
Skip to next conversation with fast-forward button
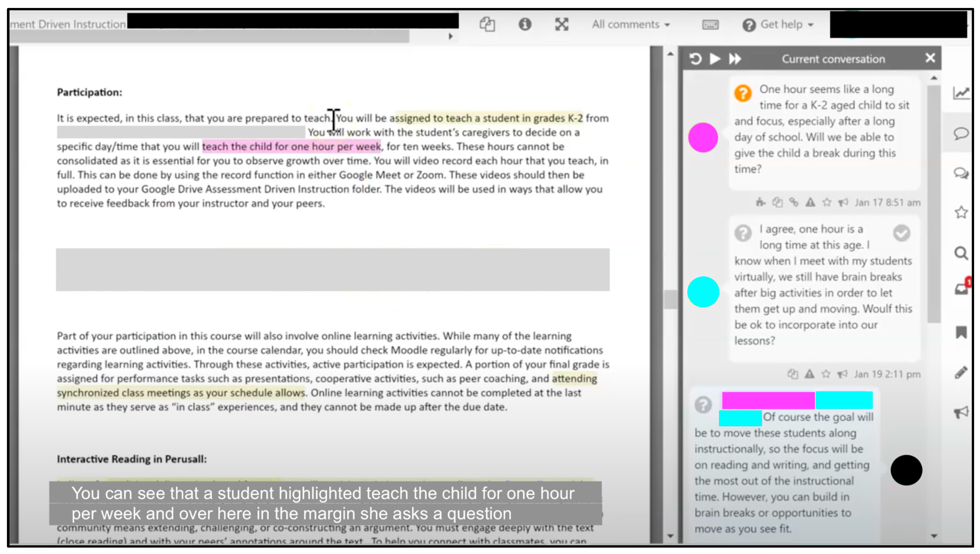735,59
